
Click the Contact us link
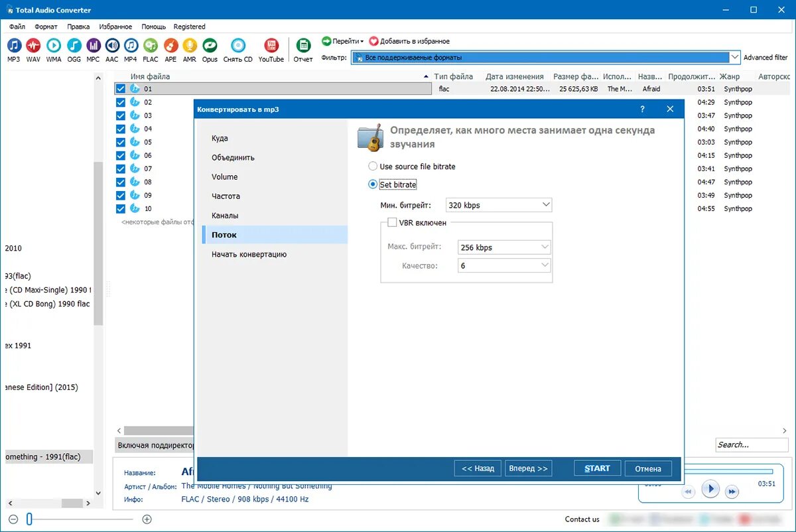coord(582,519)
